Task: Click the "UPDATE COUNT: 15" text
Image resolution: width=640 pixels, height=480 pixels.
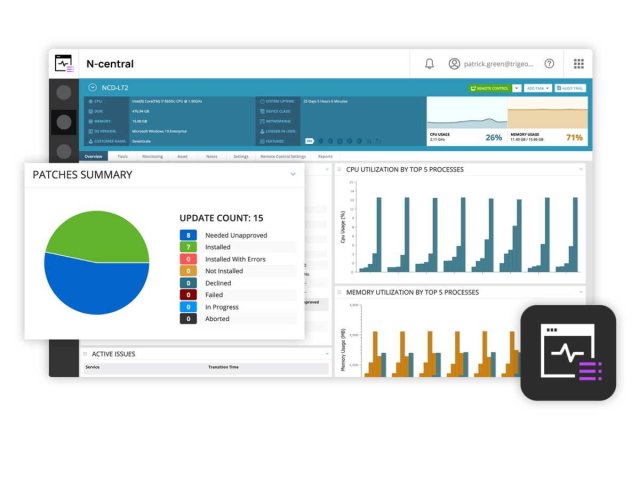Action: [221, 218]
